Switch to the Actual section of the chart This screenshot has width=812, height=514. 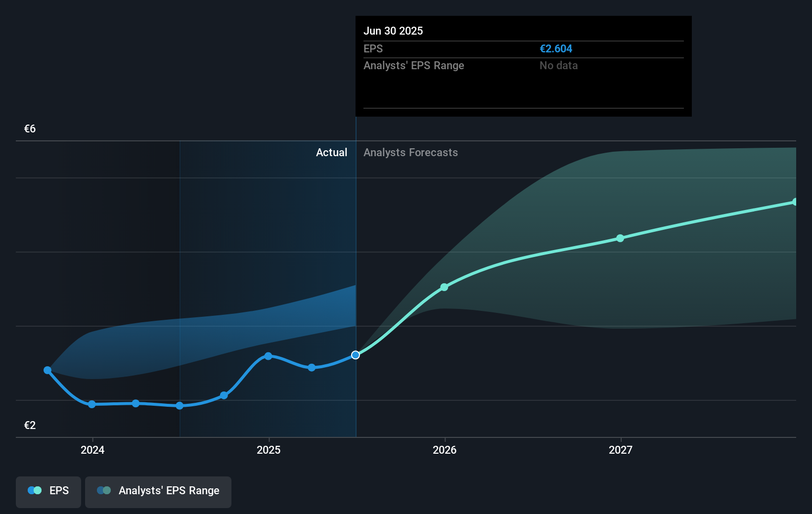tap(331, 152)
